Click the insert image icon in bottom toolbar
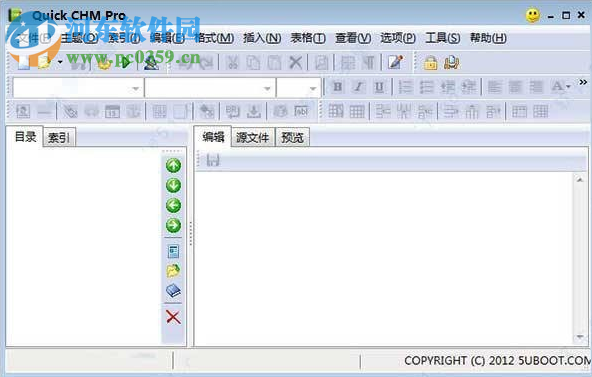 23,111
